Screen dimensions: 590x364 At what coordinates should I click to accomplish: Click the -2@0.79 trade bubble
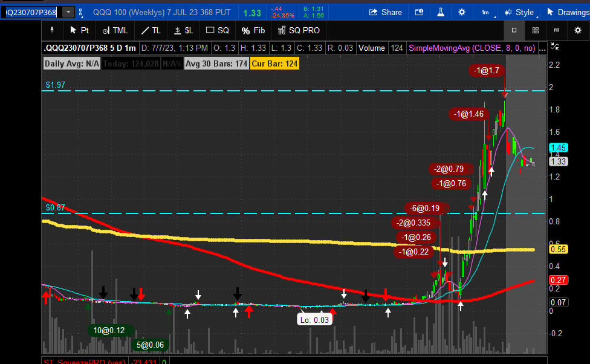pos(449,169)
